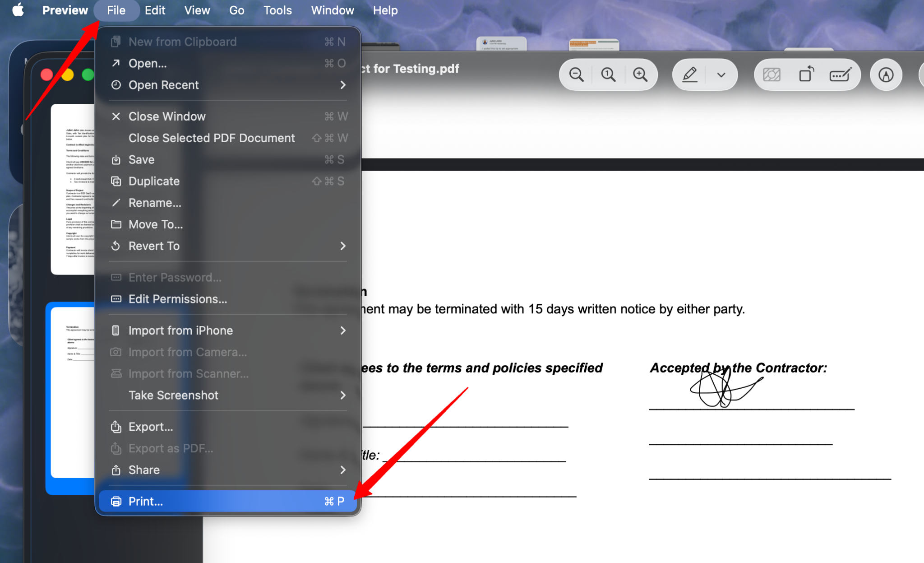Click the Open arrow icon
The width and height of the screenshot is (924, 563).
pos(116,63)
